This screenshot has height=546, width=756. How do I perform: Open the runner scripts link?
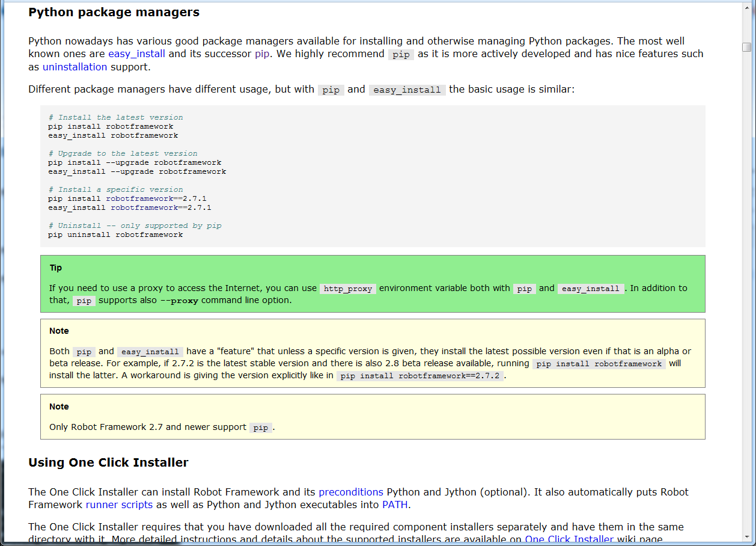click(x=119, y=505)
